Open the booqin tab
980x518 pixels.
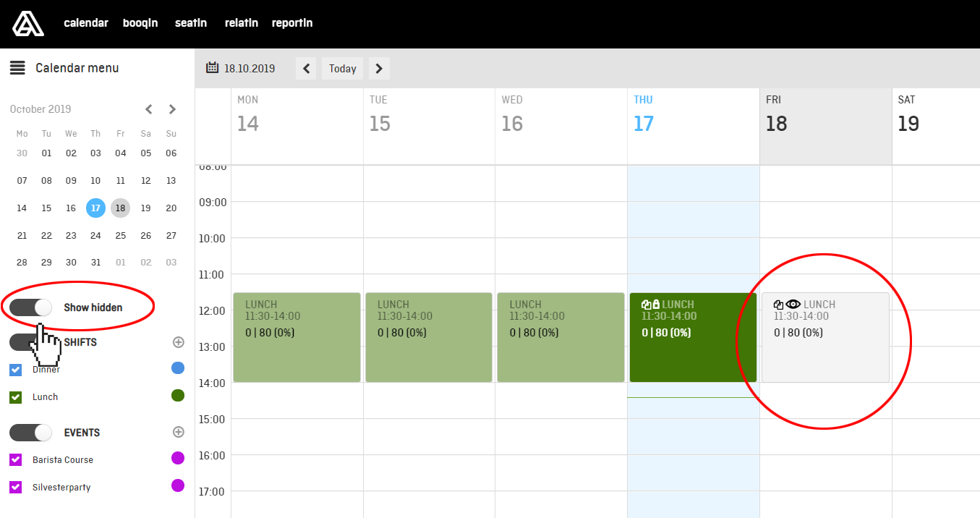140,23
